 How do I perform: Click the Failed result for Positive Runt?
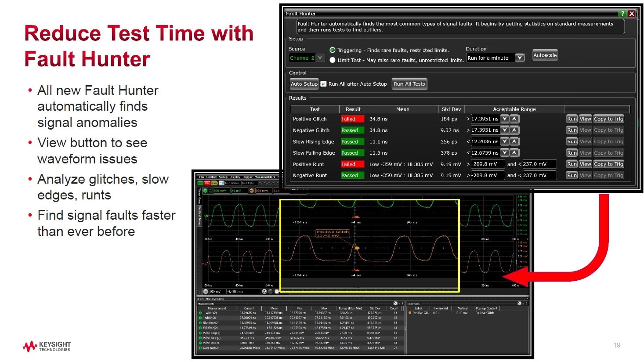pos(352,164)
